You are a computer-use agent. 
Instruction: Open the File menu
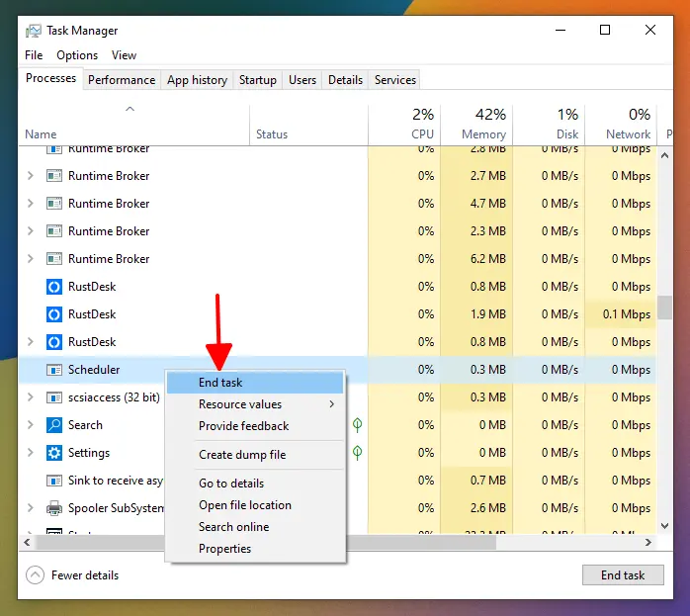point(34,55)
